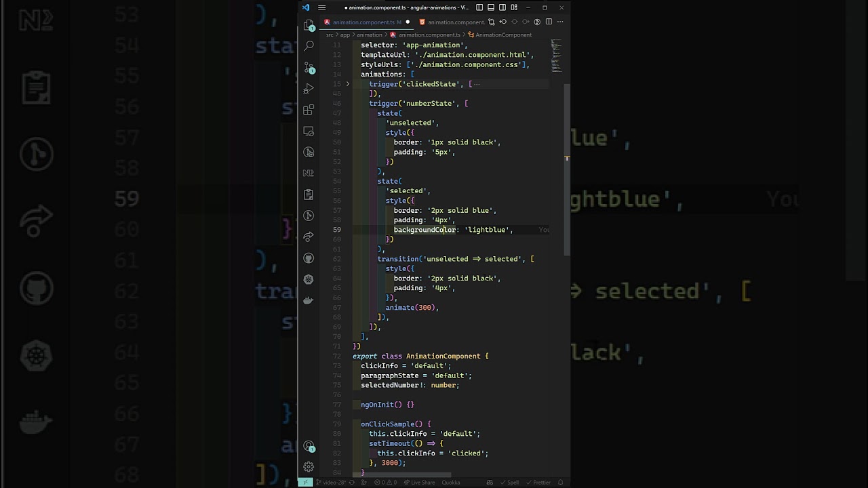The width and height of the screenshot is (868, 488).
Task: Click 'app' in the breadcrumb
Action: (345, 35)
